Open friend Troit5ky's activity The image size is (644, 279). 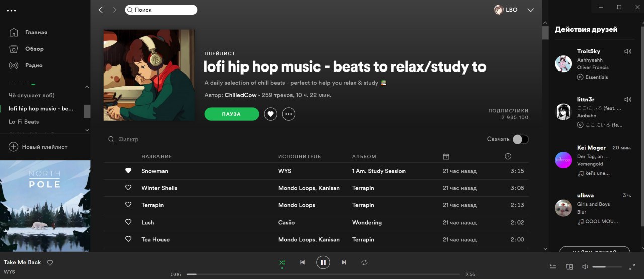(x=588, y=51)
